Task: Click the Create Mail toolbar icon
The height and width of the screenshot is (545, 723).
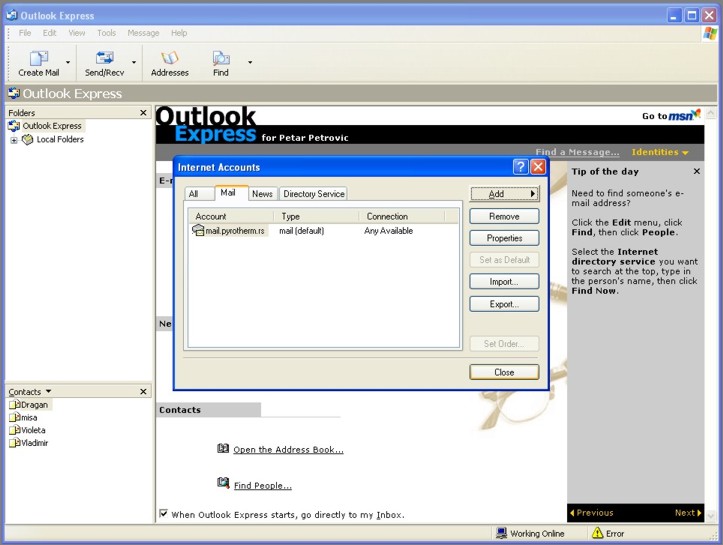Action: [39, 58]
